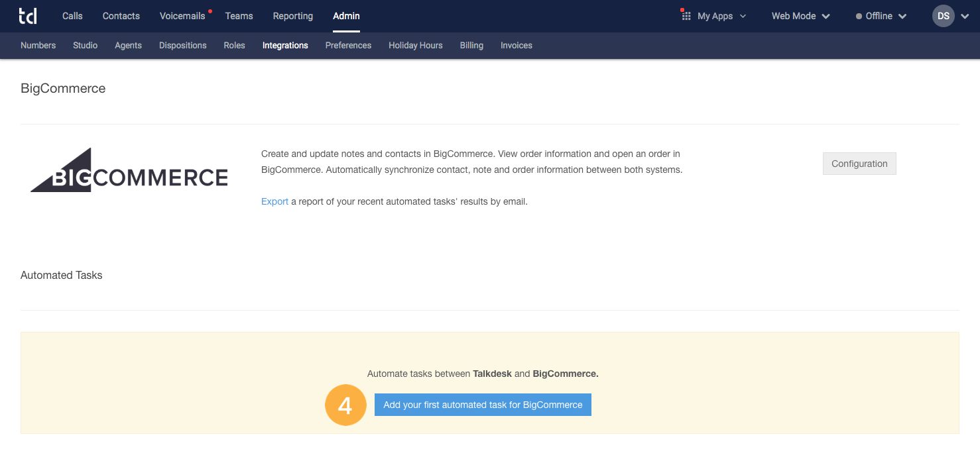Open the Web Mode dropdown

800,16
